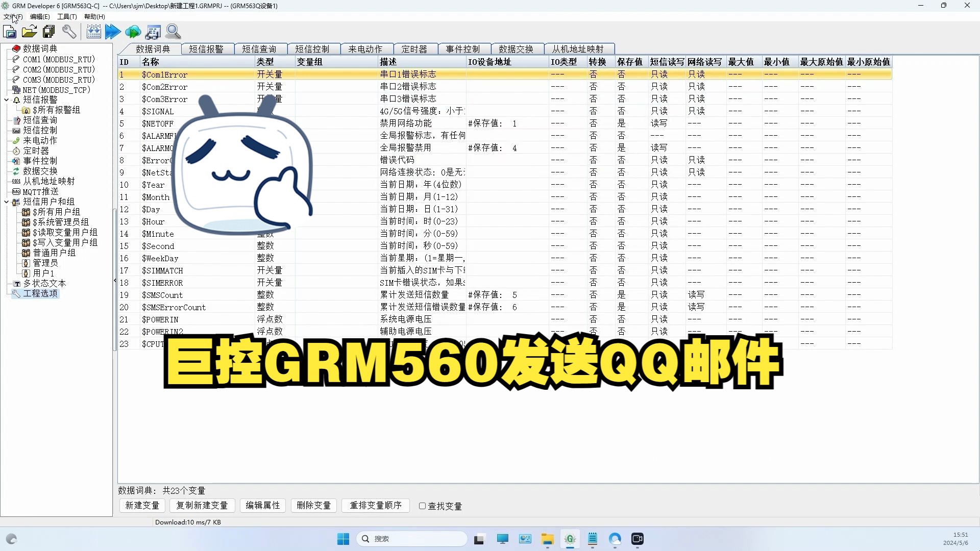Open the Notepad taskbar icon
The width and height of the screenshot is (980, 551).
[x=593, y=539]
